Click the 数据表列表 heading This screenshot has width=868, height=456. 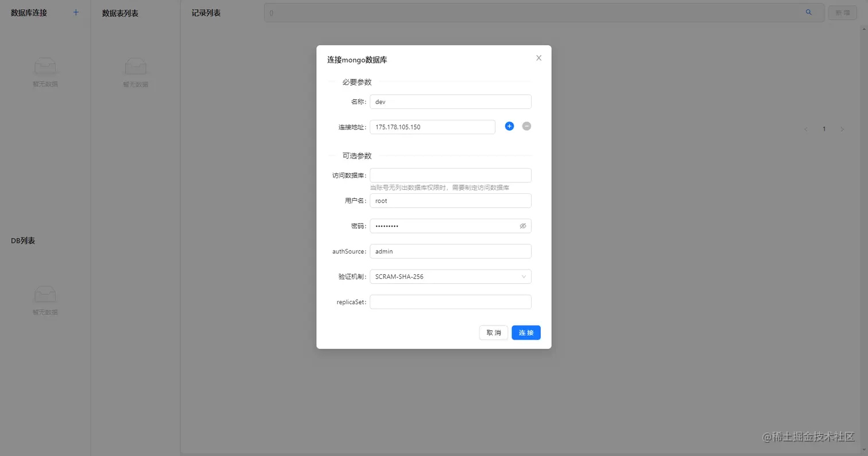[x=120, y=13]
